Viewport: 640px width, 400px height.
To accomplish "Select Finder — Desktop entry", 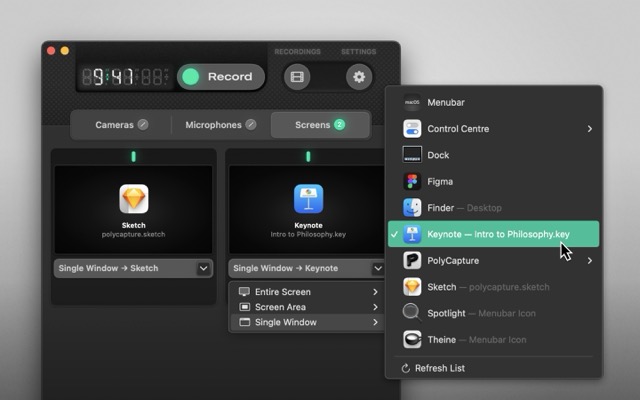I will click(x=493, y=208).
